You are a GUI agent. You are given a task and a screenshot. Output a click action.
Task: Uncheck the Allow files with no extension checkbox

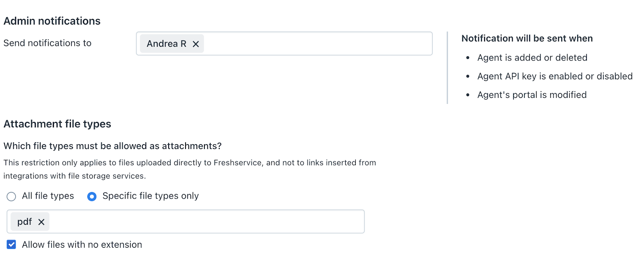[x=11, y=244]
